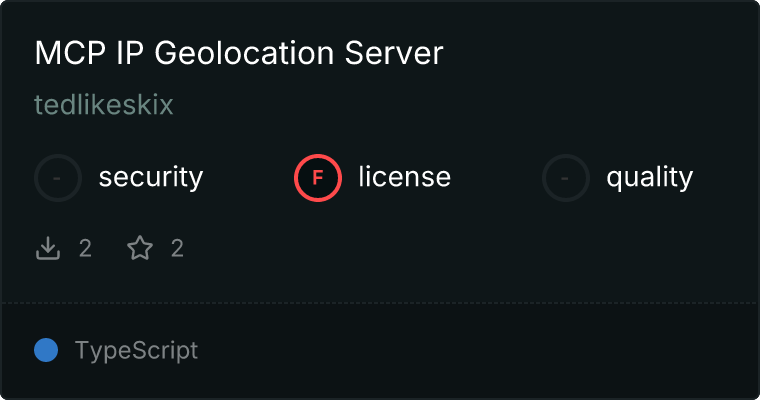The width and height of the screenshot is (760, 400).
Task: Click the security grade badge circle
Action: pos(58,179)
